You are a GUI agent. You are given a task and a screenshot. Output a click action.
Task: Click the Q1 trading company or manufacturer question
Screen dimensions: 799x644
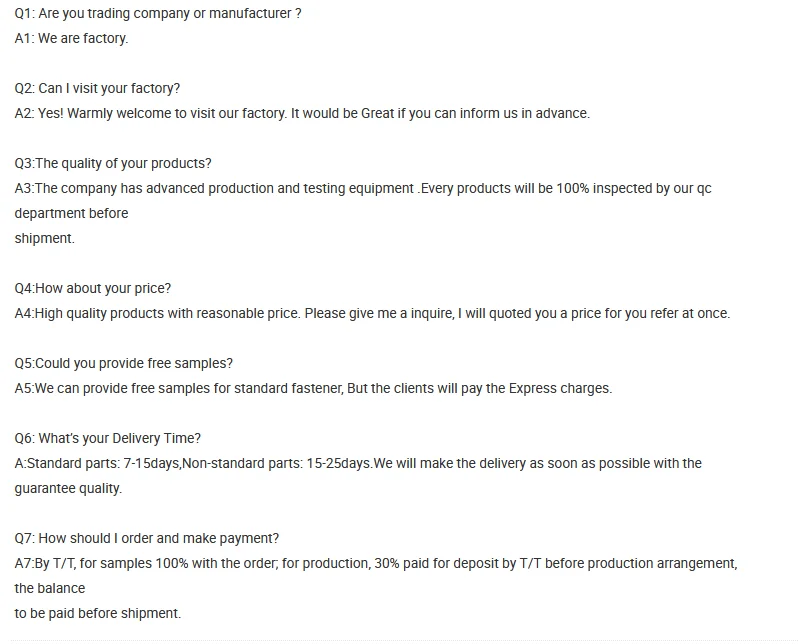coord(158,13)
